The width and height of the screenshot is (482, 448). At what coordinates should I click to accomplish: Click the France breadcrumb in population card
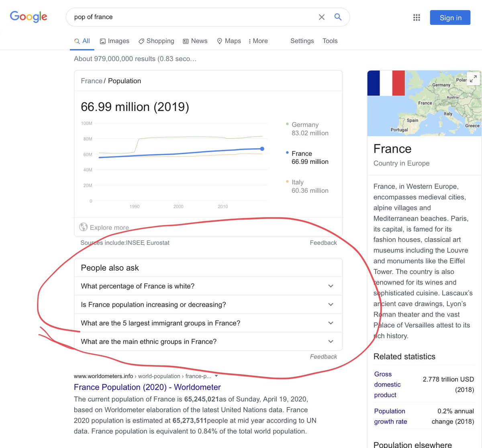point(92,81)
